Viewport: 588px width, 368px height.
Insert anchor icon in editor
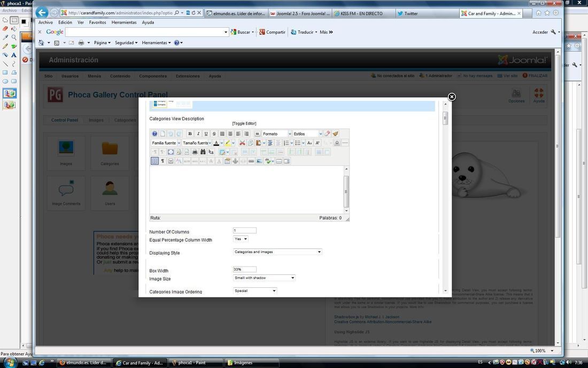click(x=235, y=161)
